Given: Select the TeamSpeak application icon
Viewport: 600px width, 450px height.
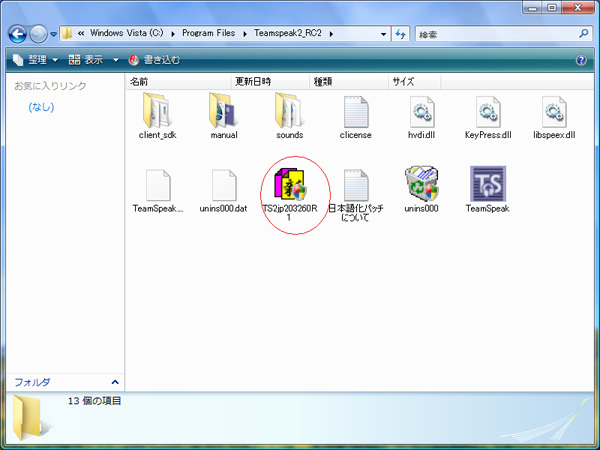Looking at the screenshot, I should pos(488,184).
